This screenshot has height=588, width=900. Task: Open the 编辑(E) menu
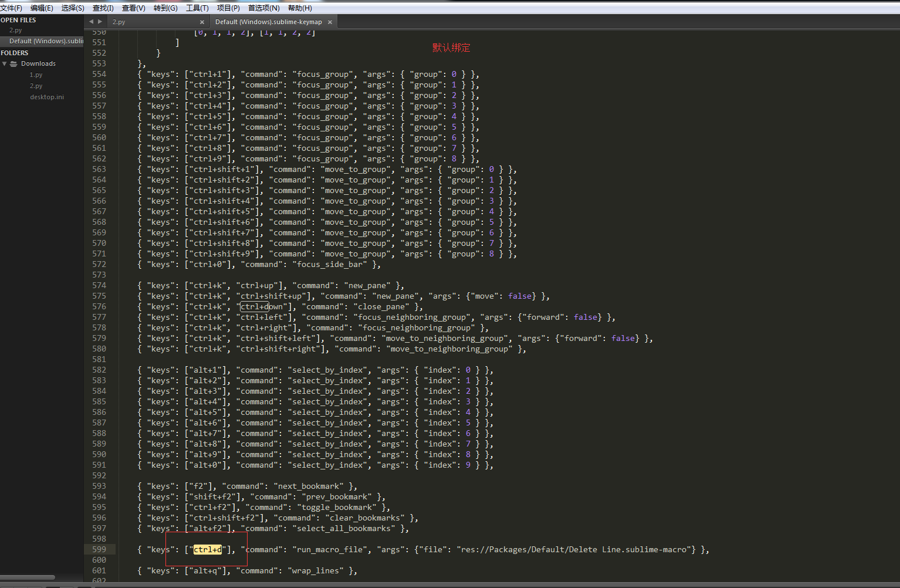42,8
